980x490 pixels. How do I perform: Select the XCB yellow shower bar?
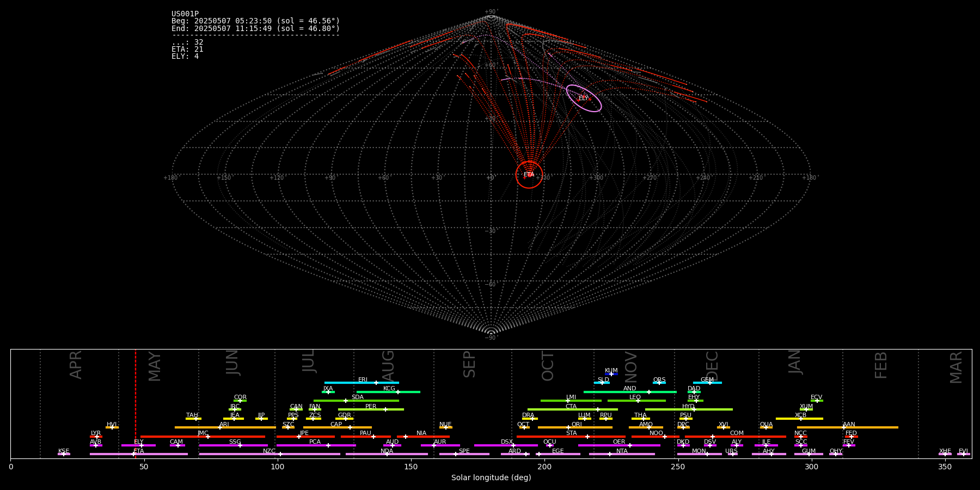(799, 419)
